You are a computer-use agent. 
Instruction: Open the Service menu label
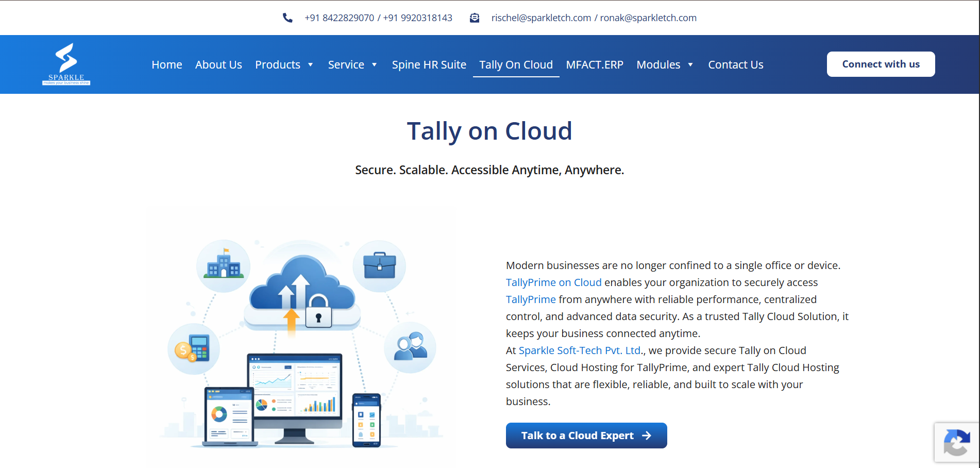point(346,65)
